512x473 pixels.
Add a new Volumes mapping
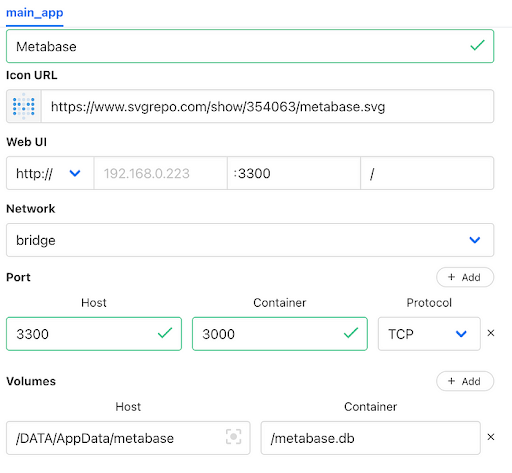[465, 381]
